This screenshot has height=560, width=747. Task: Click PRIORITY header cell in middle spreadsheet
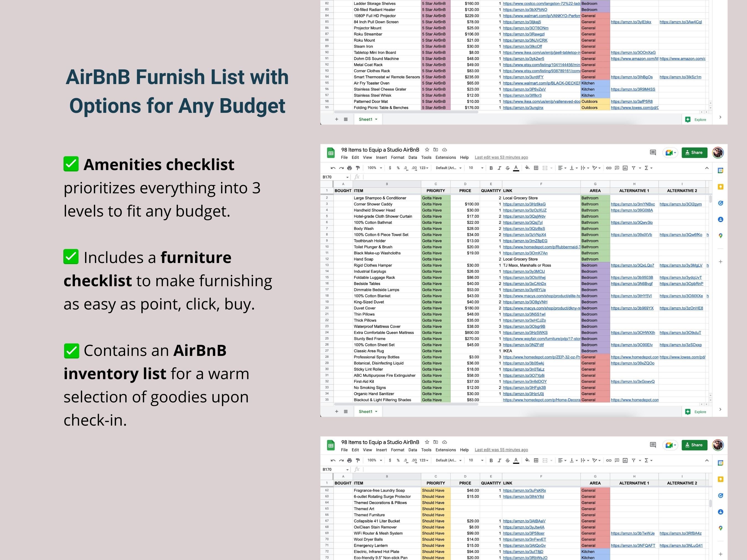[x=436, y=191]
